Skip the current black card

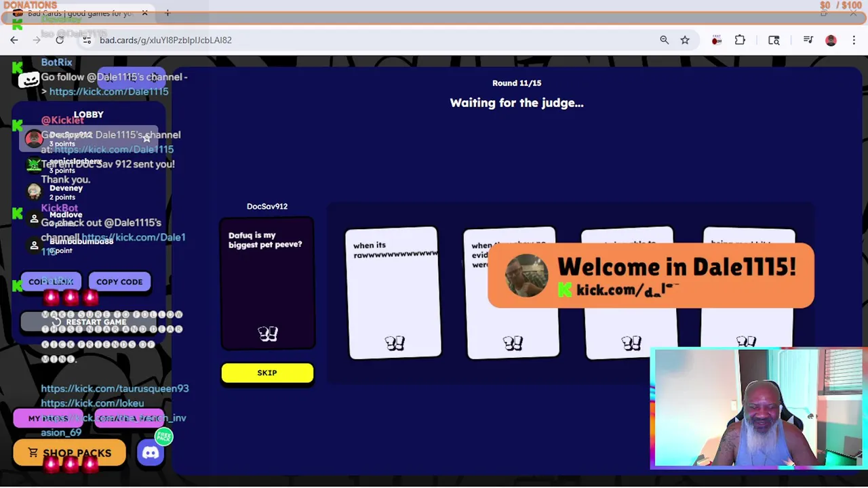coord(267,373)
